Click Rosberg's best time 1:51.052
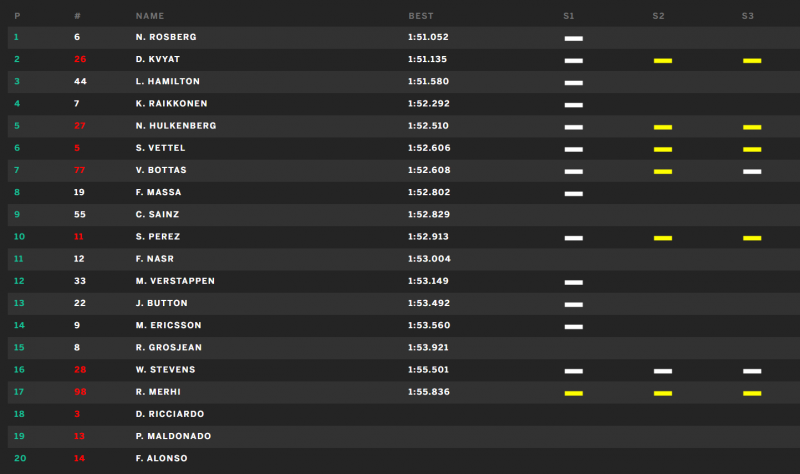The image size is (800, 474). coord(428,37)
